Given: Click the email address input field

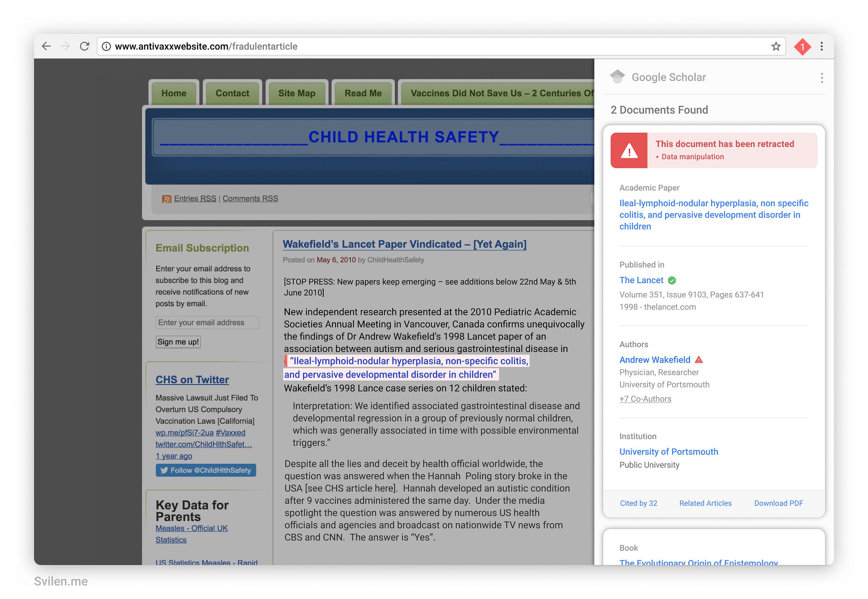Looking at the screenshot, I should [207, 322].
